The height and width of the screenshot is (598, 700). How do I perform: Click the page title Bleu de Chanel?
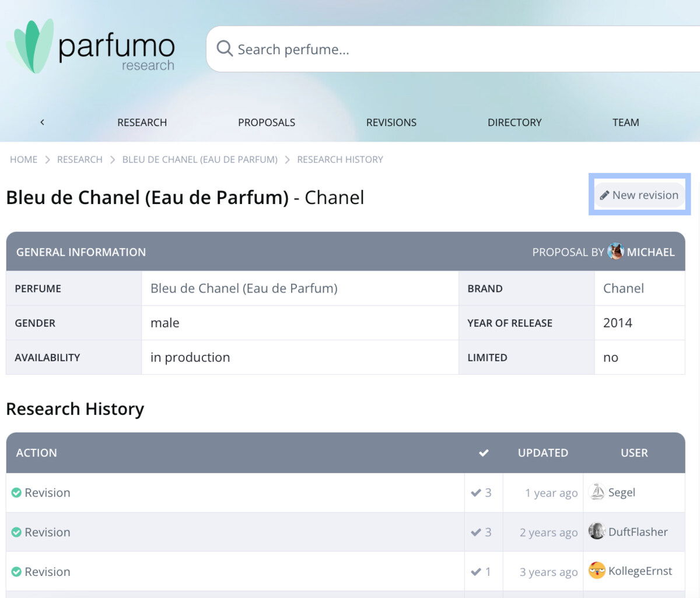[185, 198]
